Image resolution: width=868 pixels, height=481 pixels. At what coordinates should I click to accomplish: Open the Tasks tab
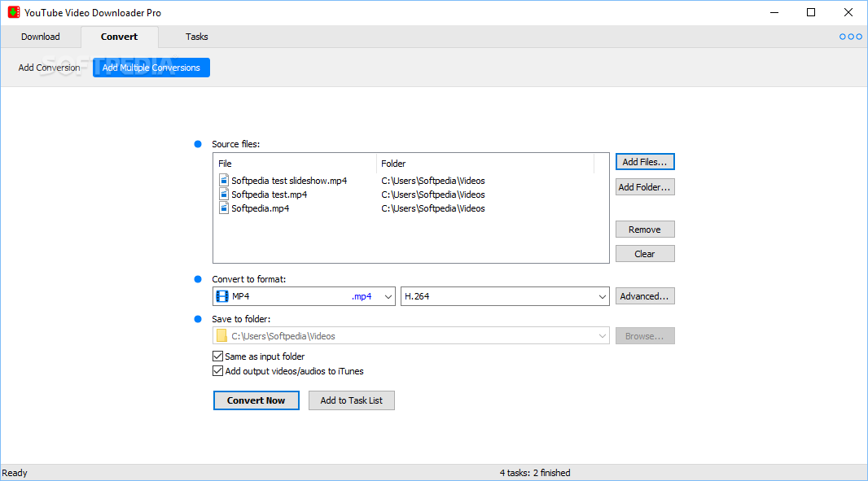[196, 37]
